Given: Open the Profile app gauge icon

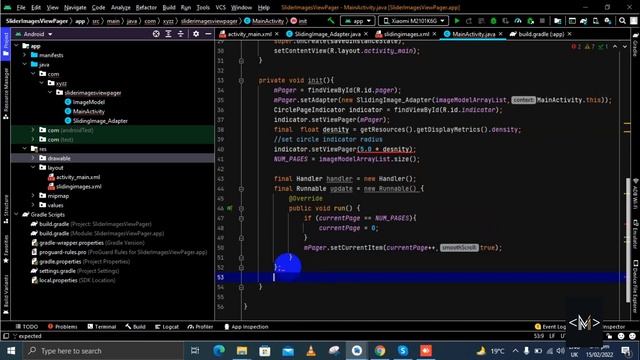Looking at the screenshot, I should click(518, 20).
